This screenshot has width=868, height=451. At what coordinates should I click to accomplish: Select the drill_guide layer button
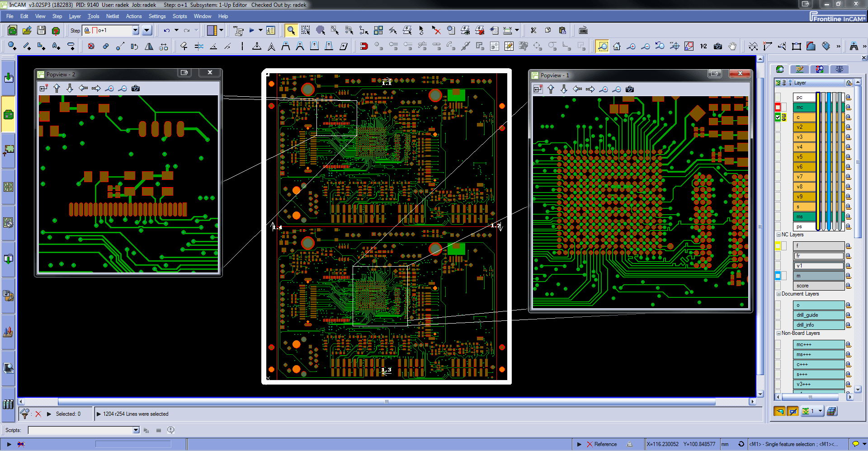(x=818, y=315)
